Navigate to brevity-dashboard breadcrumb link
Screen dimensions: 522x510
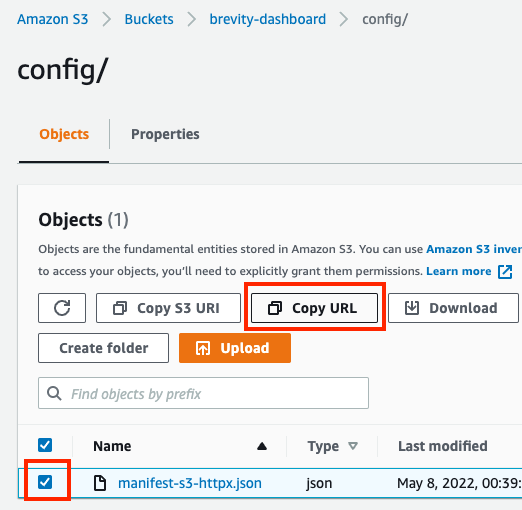tap(268, 19)
